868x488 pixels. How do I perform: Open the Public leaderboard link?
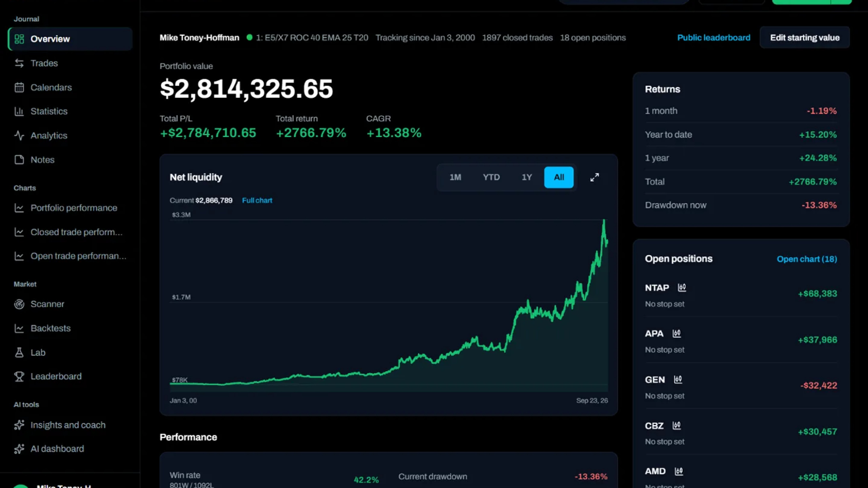coord(714,38)
